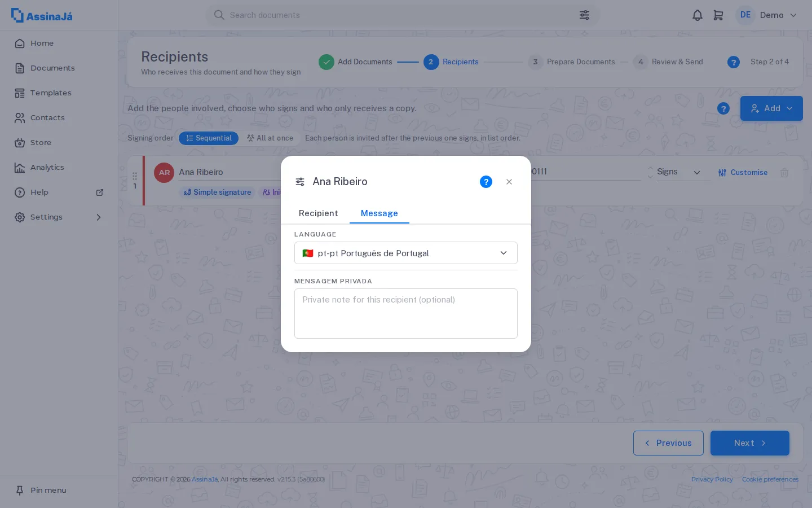Open the Privacy Policy link
812x508 pixels.
pyautogui.click(x=712, y=479)
